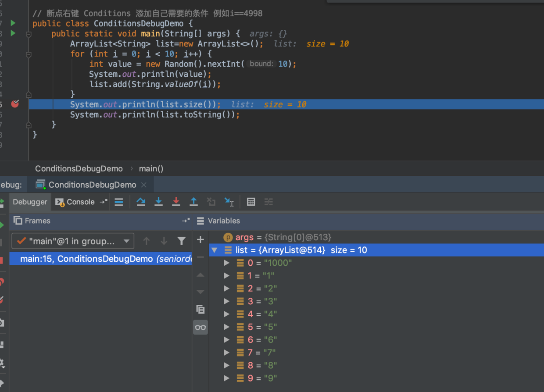Toggle the breakpoint on line 15

[15, 104]
